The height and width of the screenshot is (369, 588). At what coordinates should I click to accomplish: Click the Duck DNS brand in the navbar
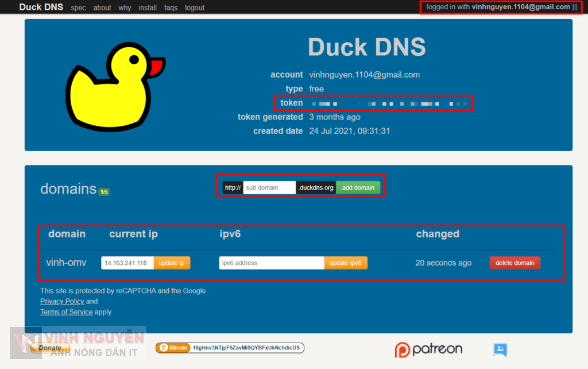click(x=41, y=7)
